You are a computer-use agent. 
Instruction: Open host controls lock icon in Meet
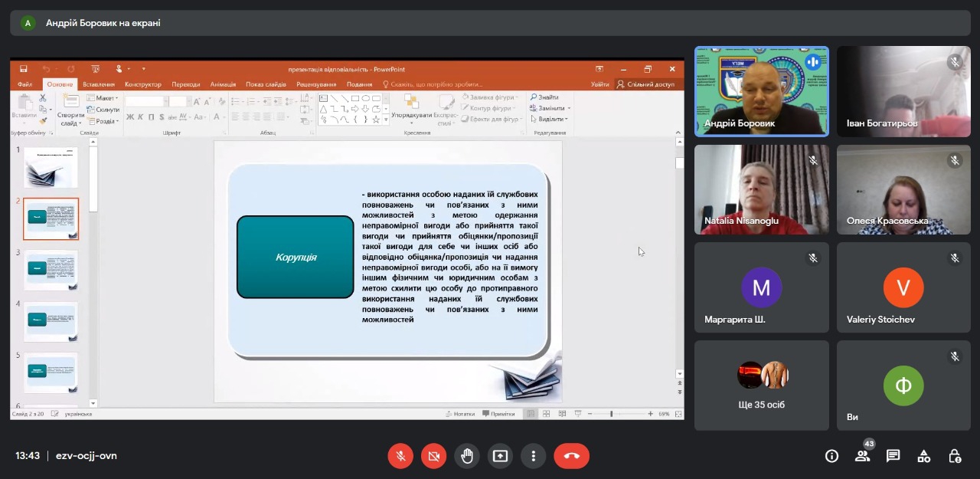coord(955,456)
